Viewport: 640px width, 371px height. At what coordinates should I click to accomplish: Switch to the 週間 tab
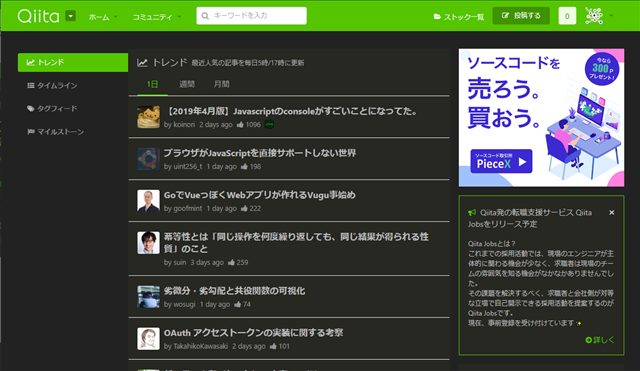187,84
